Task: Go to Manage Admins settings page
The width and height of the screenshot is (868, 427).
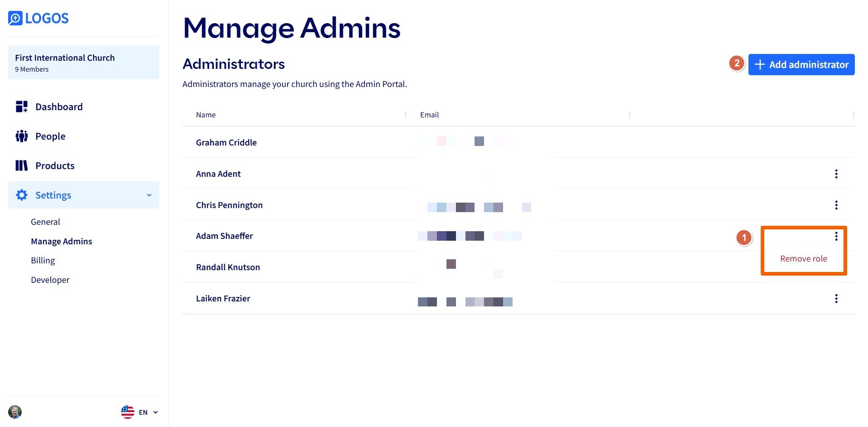Action: click(x=61, y=242)
